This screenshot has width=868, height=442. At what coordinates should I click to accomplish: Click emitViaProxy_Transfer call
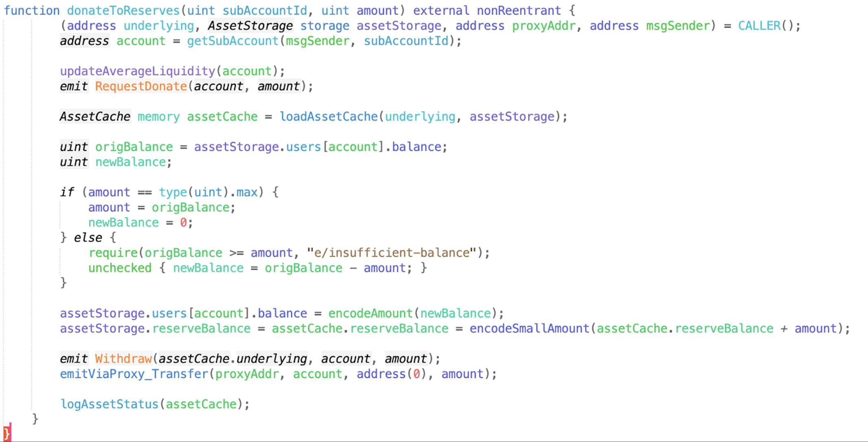coord(134,374)
